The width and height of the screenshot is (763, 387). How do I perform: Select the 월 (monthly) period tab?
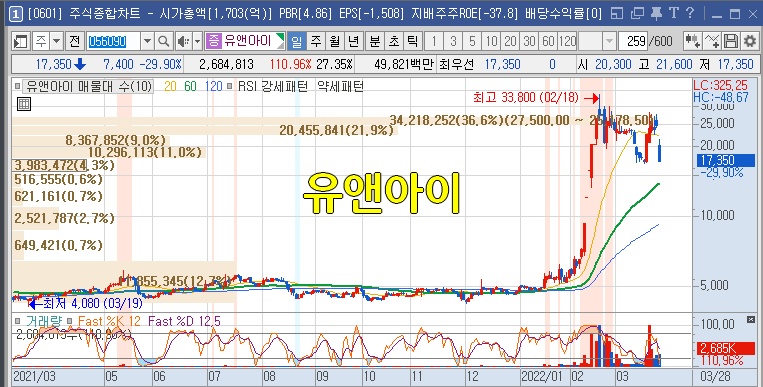pos(335,41)
